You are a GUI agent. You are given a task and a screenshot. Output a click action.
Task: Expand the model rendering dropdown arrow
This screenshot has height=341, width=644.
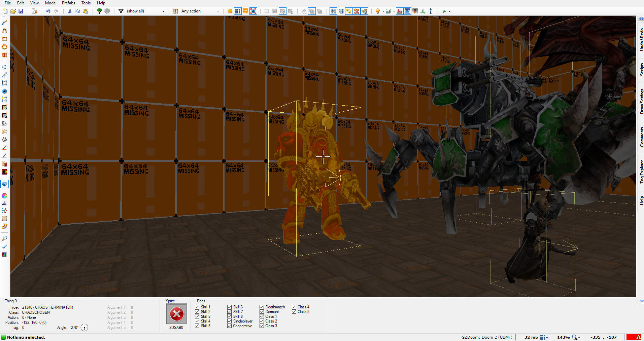pos(394,11)
